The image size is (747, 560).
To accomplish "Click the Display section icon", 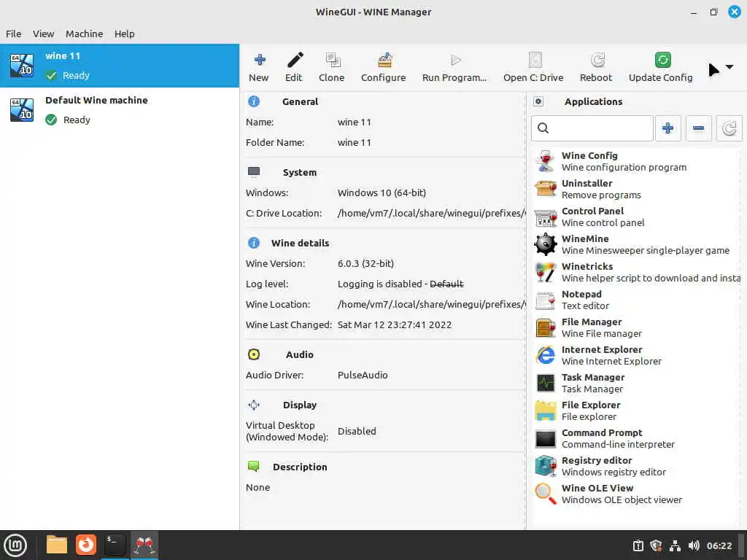I will [254, 405].
